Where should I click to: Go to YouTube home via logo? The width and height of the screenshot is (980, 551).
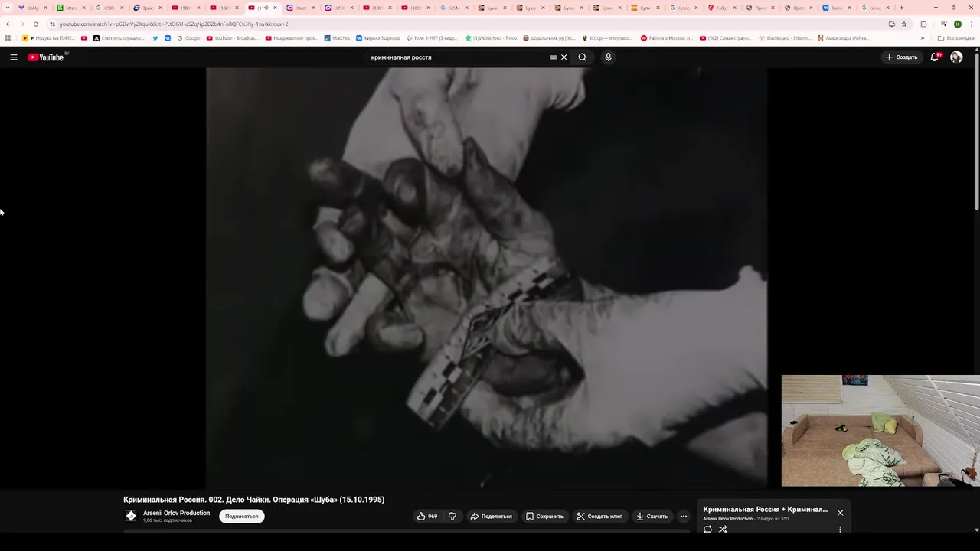click(x=47, y=57)
